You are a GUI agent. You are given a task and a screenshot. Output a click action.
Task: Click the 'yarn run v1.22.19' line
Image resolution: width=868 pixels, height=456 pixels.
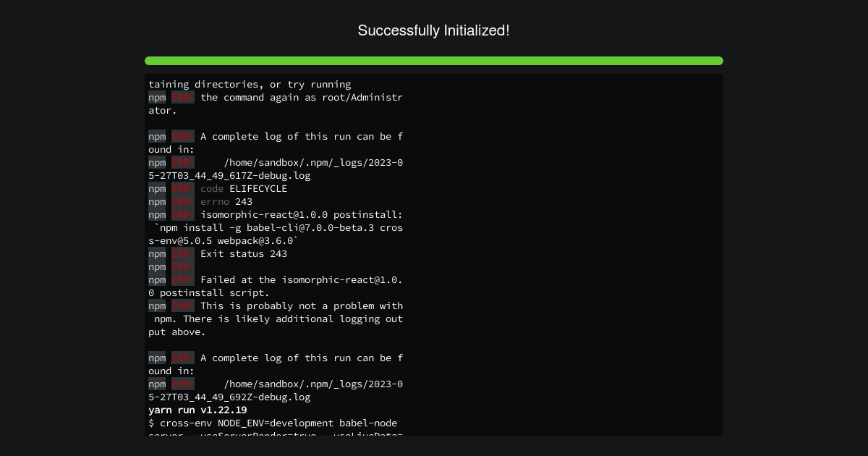pyautogui.click(x=197, y=410)
